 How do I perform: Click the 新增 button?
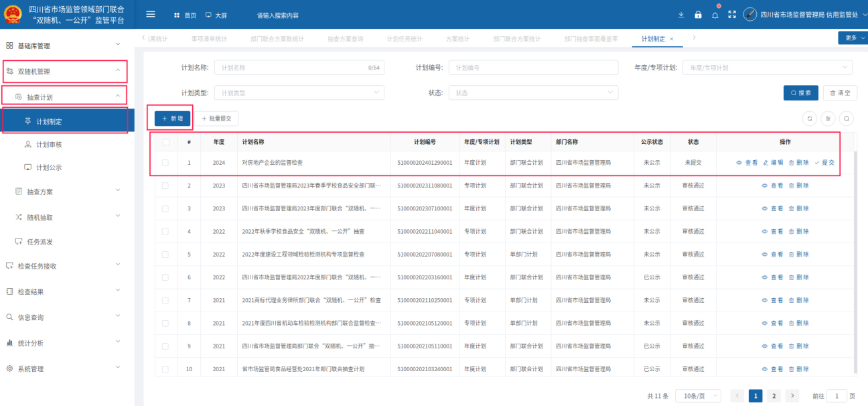pyautogui.click(x=173, y=119)
